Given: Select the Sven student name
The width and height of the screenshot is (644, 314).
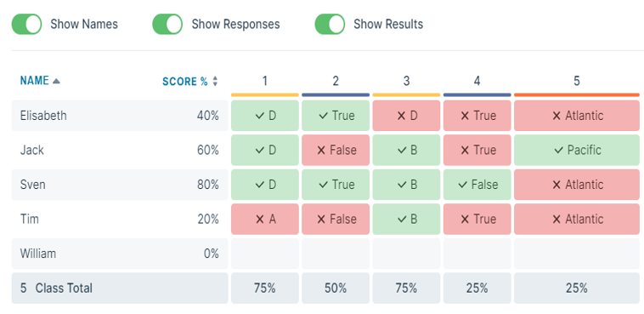Looking at the screenshot, I should click(33, 185).
